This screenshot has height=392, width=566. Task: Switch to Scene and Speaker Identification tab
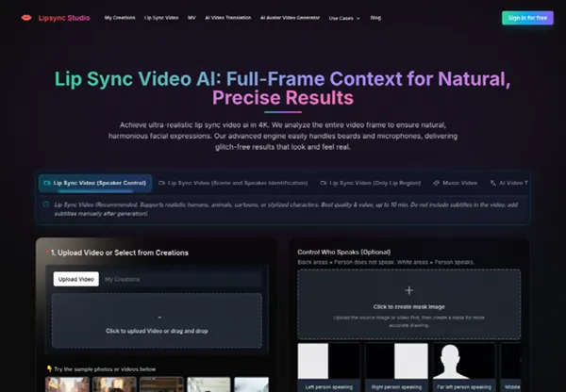coord(233,183)
